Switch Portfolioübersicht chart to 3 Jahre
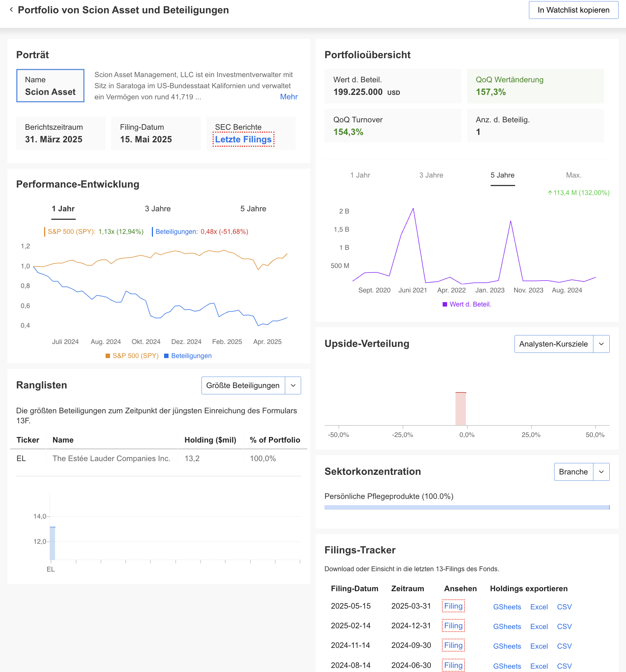Screen dimensions: 626x672 [x=431, y=175]
